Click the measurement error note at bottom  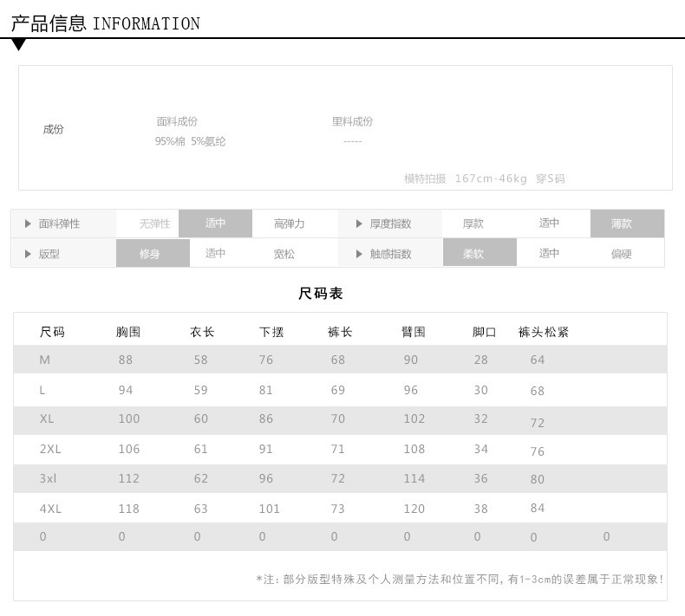point(460,580)
